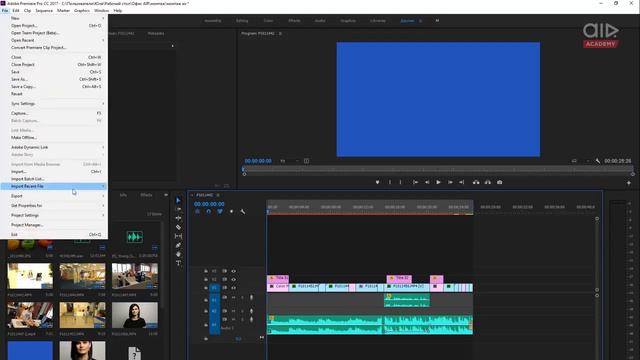Expand the Open Recent submenu
The image size is (640, 360).
54,40
